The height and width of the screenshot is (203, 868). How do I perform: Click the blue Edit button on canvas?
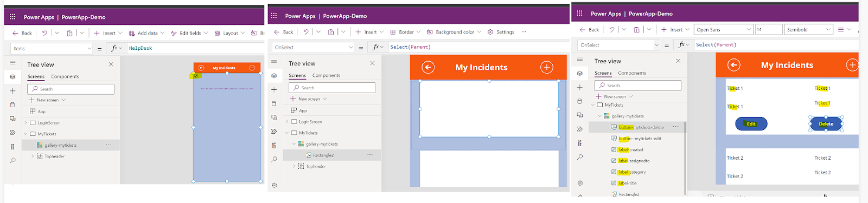click(x=751, y=124)
